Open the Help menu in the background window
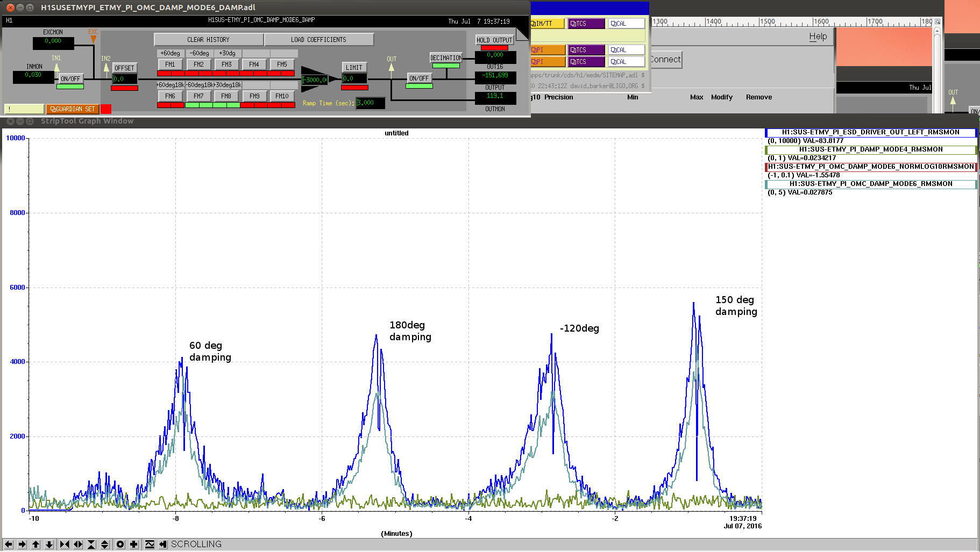This screenshot has width=980, height=552. coord(818,37)
